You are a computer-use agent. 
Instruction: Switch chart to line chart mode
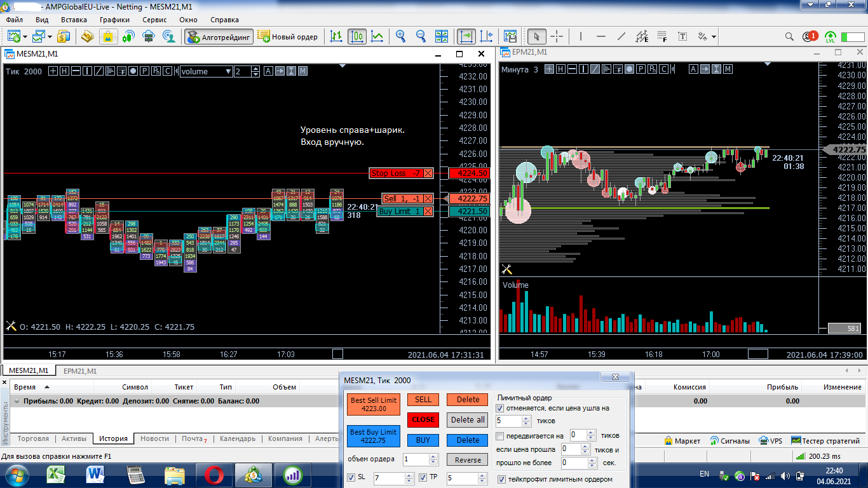coord(377,37)
